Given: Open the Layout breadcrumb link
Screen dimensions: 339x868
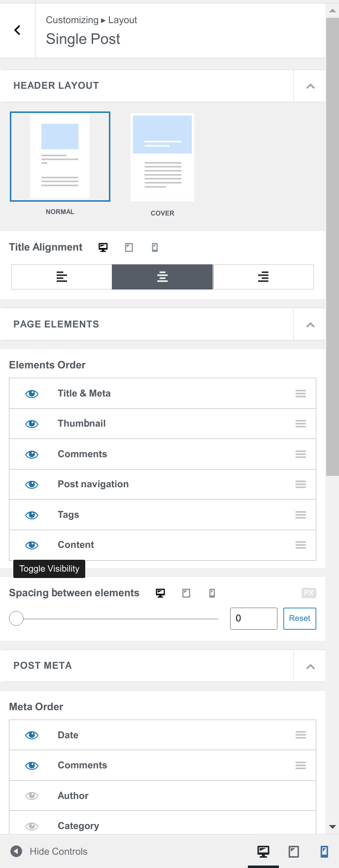Looking at the screenshot, I should [x=123, y=20].
